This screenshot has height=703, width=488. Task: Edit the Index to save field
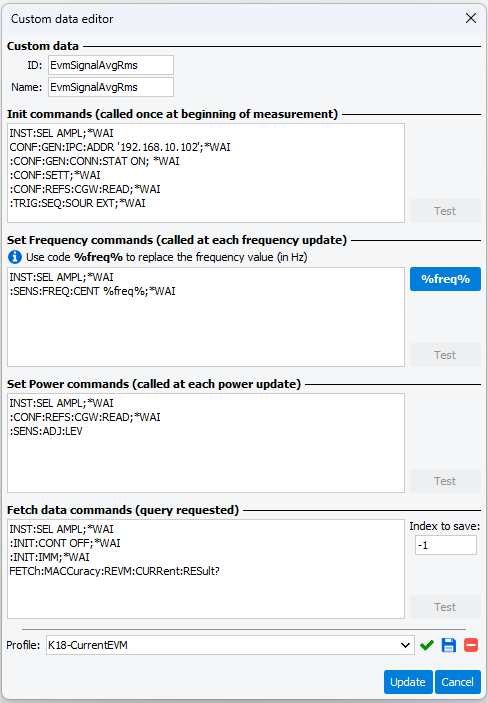(446, 545)
